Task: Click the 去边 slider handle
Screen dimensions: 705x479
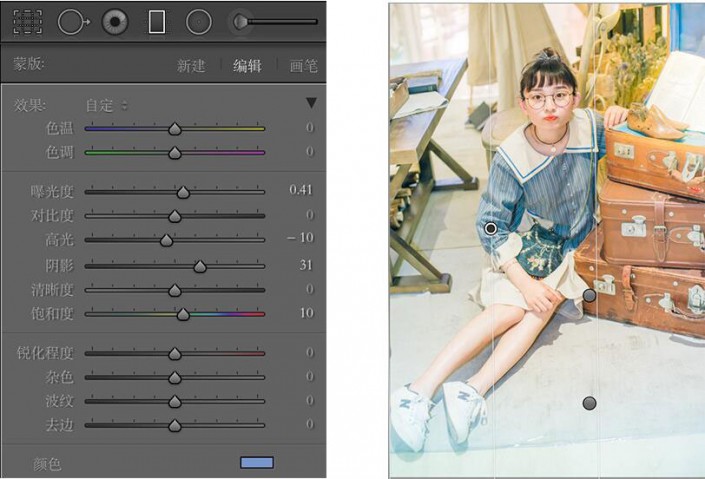Action: coord(175,425)
